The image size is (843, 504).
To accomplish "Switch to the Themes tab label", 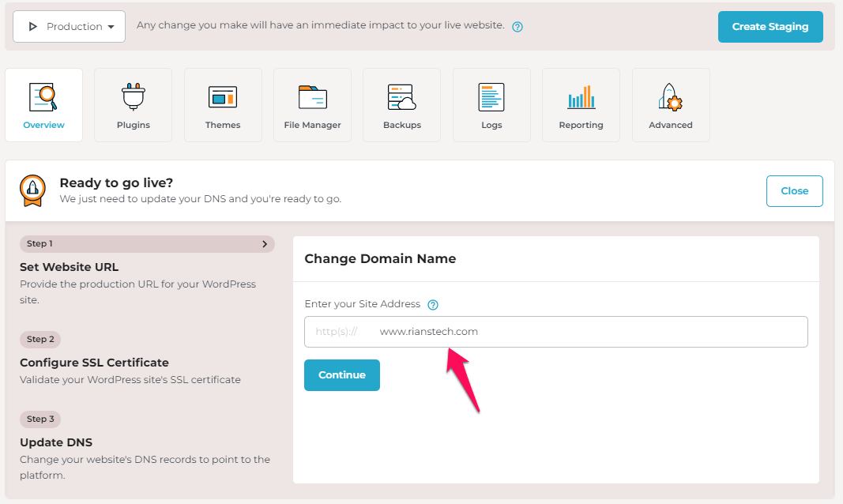I will pyautogui.click(x=223, y=125).
